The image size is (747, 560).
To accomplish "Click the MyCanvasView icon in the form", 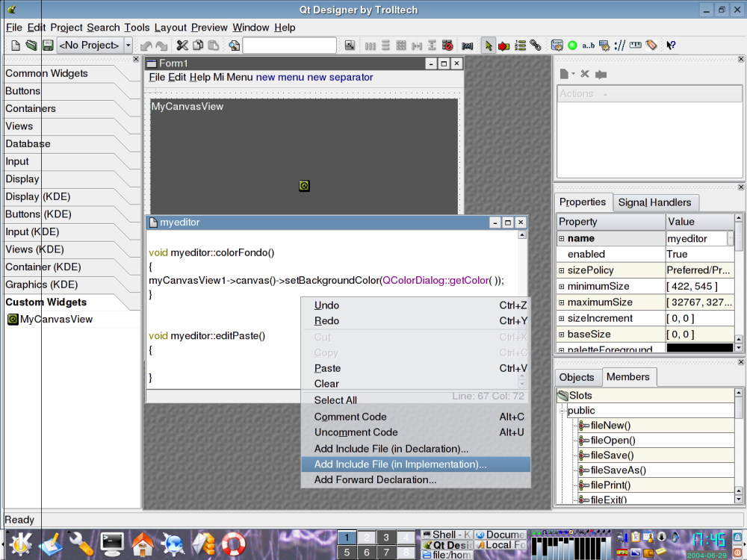I will [304, 186].
